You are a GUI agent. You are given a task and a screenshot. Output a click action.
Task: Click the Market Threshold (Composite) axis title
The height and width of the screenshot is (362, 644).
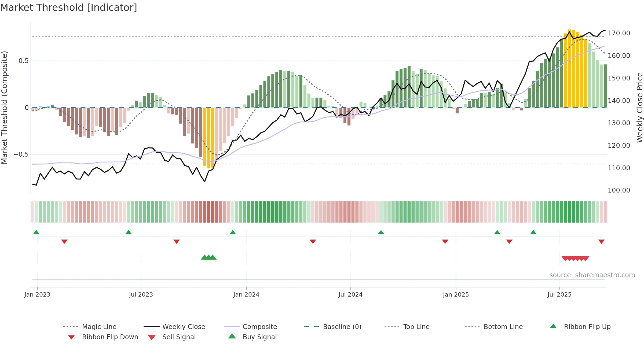click(4, 108)
